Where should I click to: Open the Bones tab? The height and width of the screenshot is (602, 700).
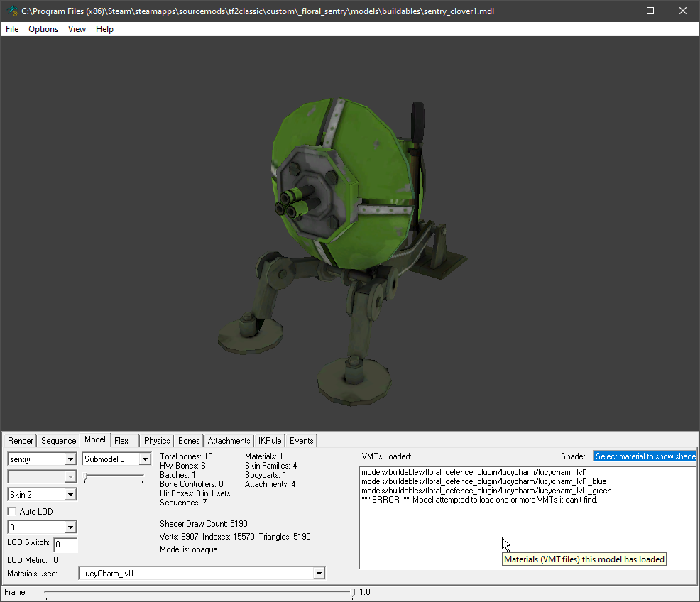pyautogui.click(x=189, y=440)
